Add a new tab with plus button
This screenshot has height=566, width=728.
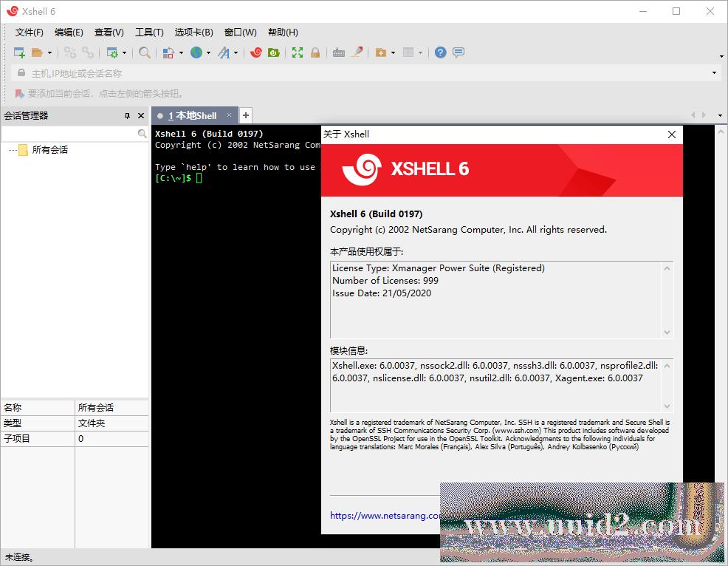[245, 115]
